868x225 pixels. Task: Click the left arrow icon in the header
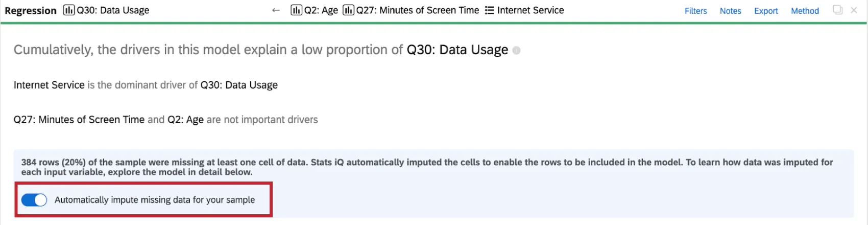coord(276,10)
